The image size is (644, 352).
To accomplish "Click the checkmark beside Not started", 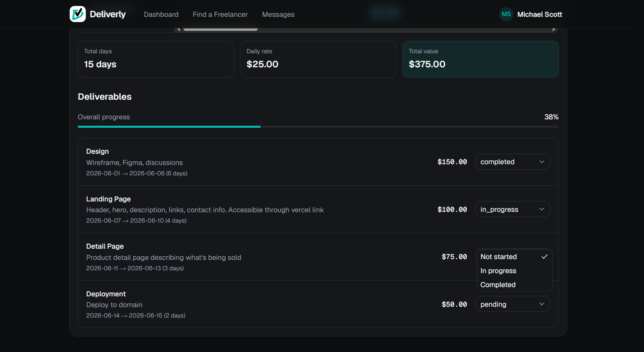I will [545, 257].
